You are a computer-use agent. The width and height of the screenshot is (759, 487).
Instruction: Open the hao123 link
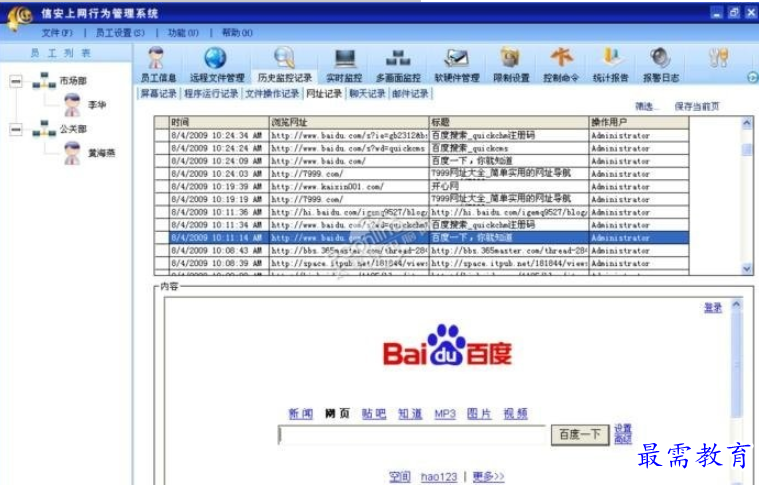click(x=439, y=477)
